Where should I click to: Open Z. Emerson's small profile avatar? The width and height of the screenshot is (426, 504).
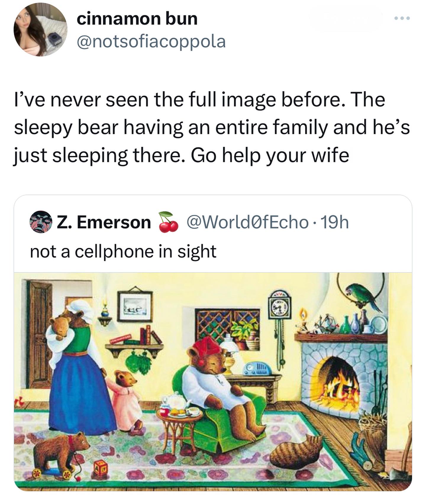(x=41, y=222)
